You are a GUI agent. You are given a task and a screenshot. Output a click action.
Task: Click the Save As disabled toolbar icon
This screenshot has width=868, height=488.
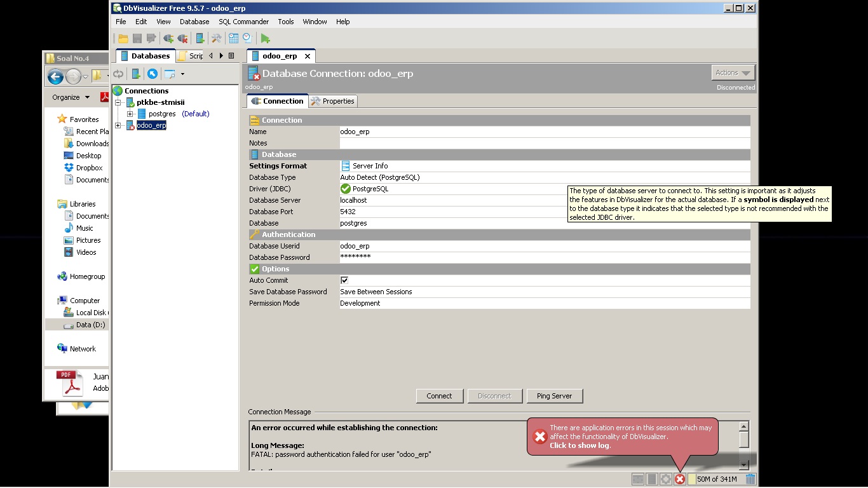click(151, 39)
